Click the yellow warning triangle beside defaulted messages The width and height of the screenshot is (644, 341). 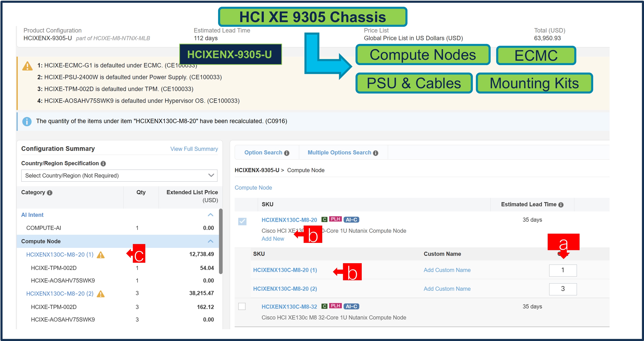27,66
